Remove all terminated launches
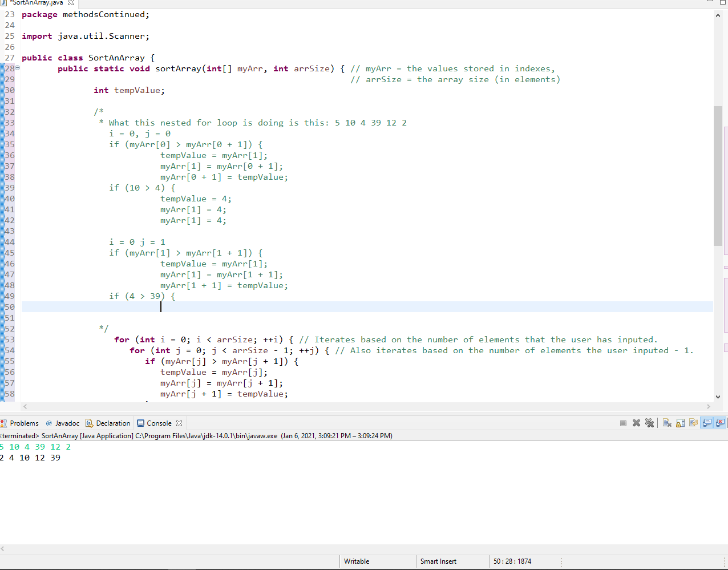 (650, 423)
